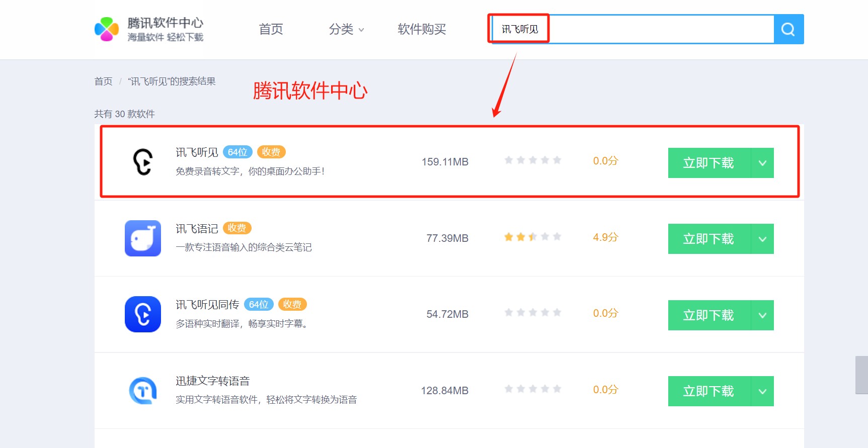Download 讯飞语记 with 立即下载
868x448 pixels.
click(x=709, y=239)
